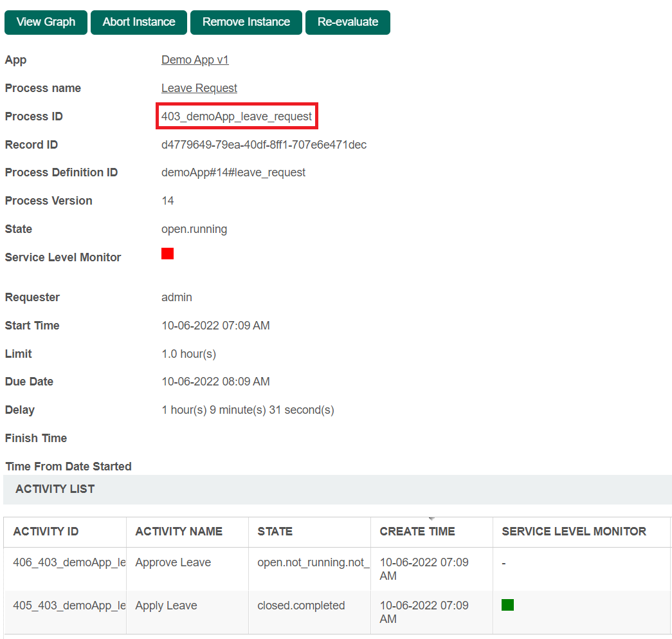Select the Approve Leave activity row

click(173, 562)
